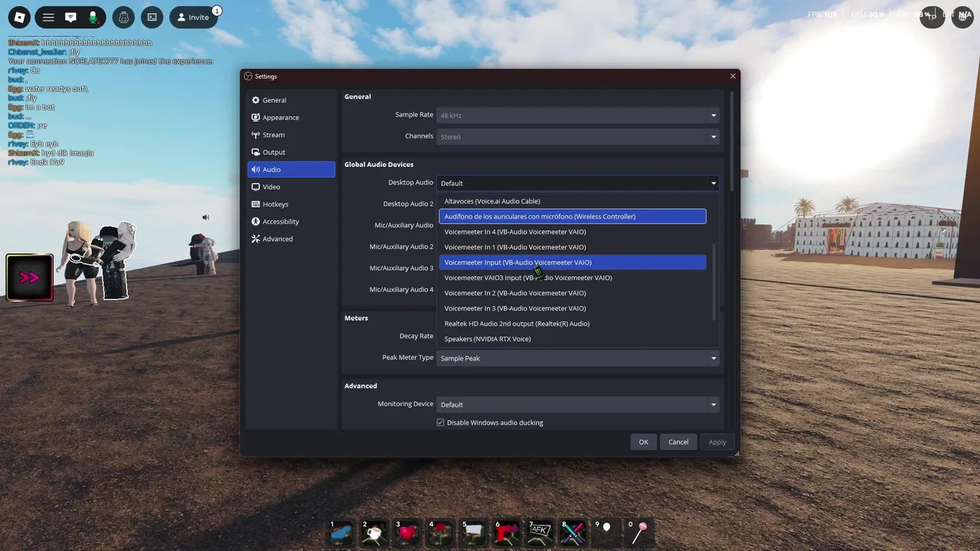Choose Voicemeeter In 1 device
Image resolution: width=980 pixels, height=551 pixels.
573,247
